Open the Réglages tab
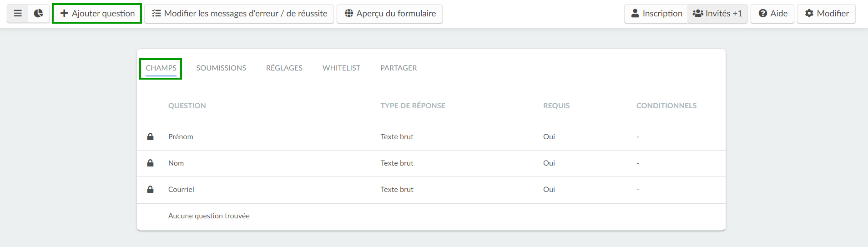This screenshot has height=247, width=868. click(284, 68)
